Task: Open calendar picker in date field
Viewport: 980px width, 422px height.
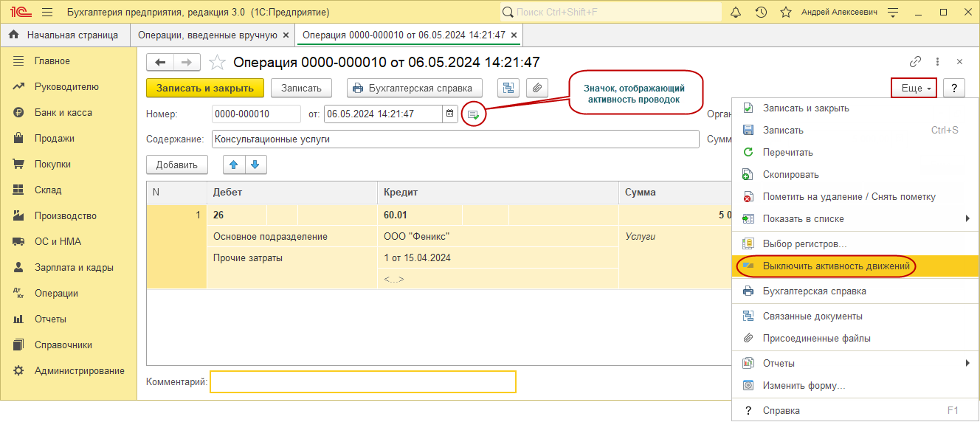Action: 449,114
